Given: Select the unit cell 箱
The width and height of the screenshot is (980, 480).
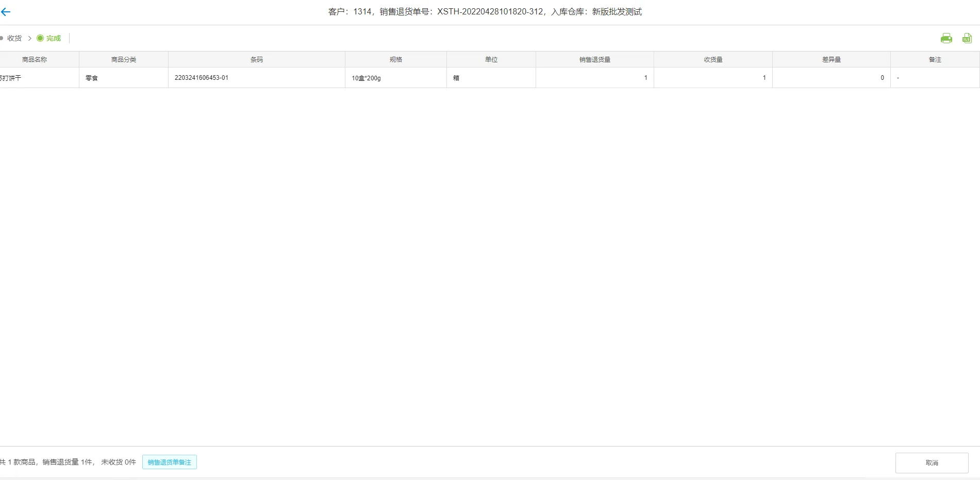Looking at the screenshot, I should 491,78.
